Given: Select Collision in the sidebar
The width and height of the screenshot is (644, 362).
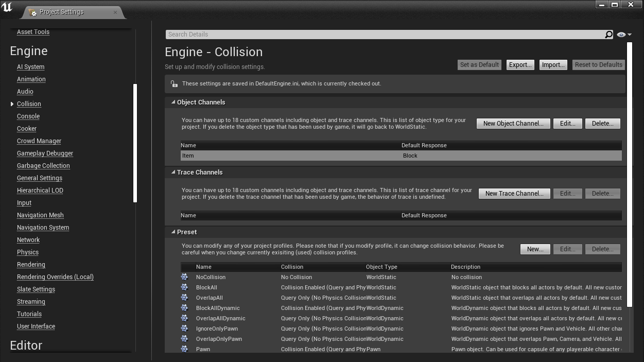Looking at the screenshot, I should click(29, 104).
